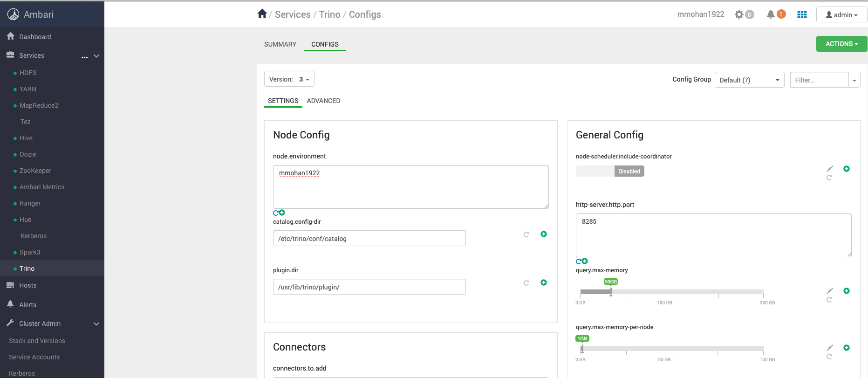This screenshot has height=378, width=868.
Task: Add override for node-scheduler.include-coordinator
Action: (847, 169)
